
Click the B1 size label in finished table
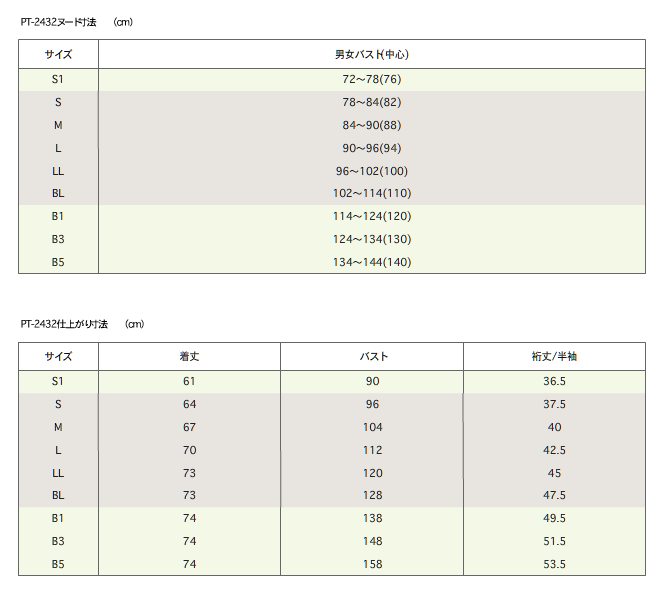point(58,518)
